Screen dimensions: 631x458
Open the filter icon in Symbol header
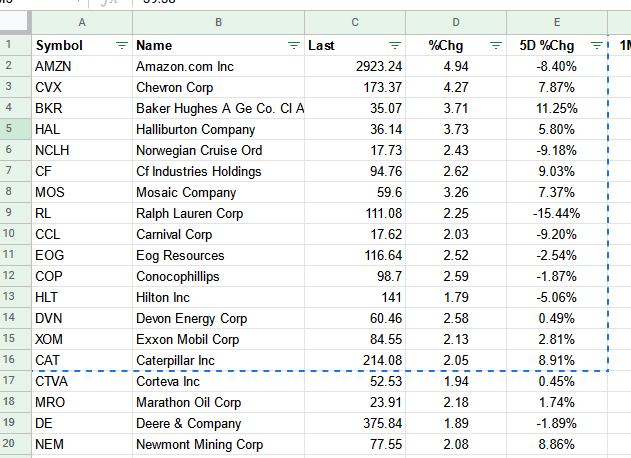pyautogui.click(x=122, y=45)
